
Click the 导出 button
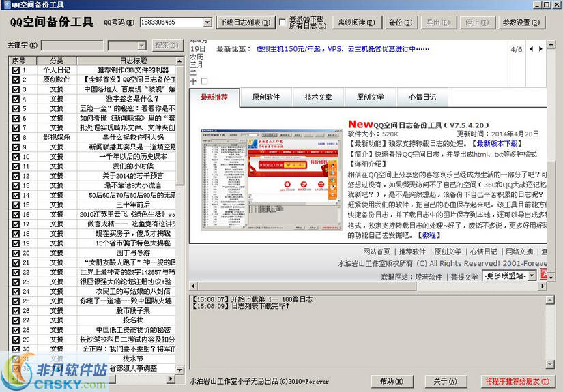pos(438,22)
